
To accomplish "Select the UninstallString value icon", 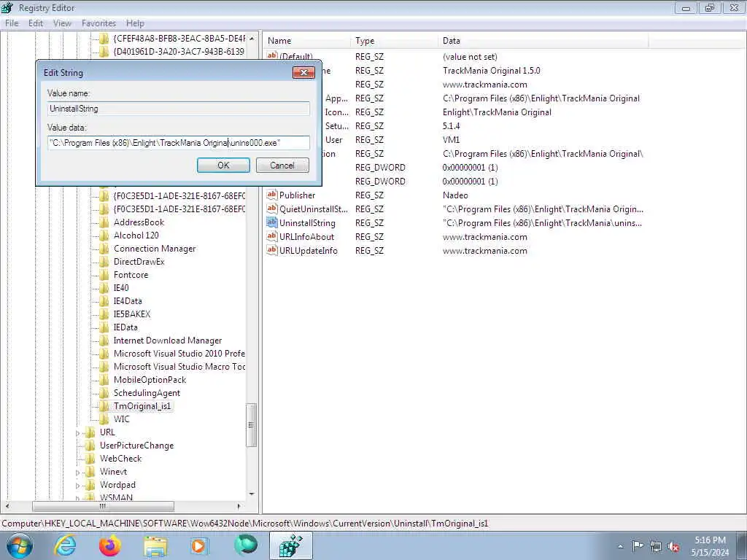I will pos(272,222).
